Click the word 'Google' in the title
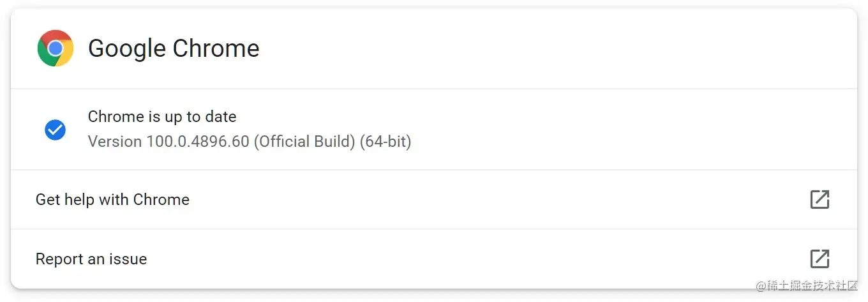 click(127, 49)
